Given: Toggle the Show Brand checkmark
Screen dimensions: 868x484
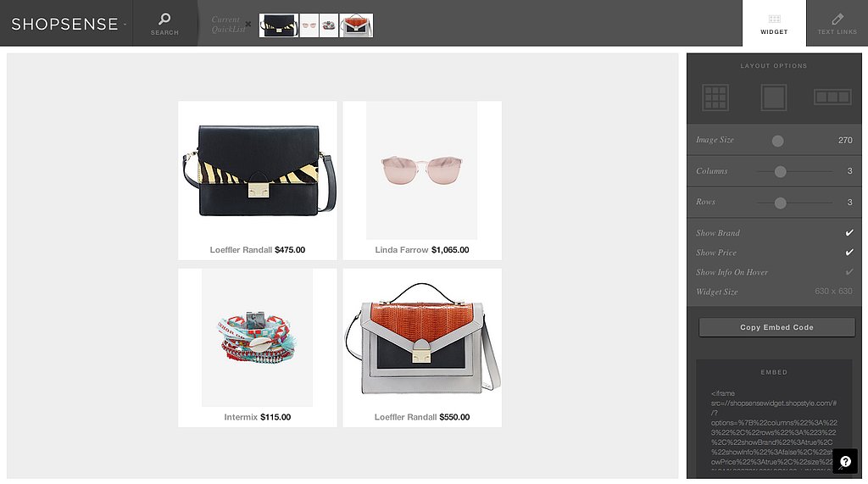Looking at the screenshot, I should coord(849,232).
